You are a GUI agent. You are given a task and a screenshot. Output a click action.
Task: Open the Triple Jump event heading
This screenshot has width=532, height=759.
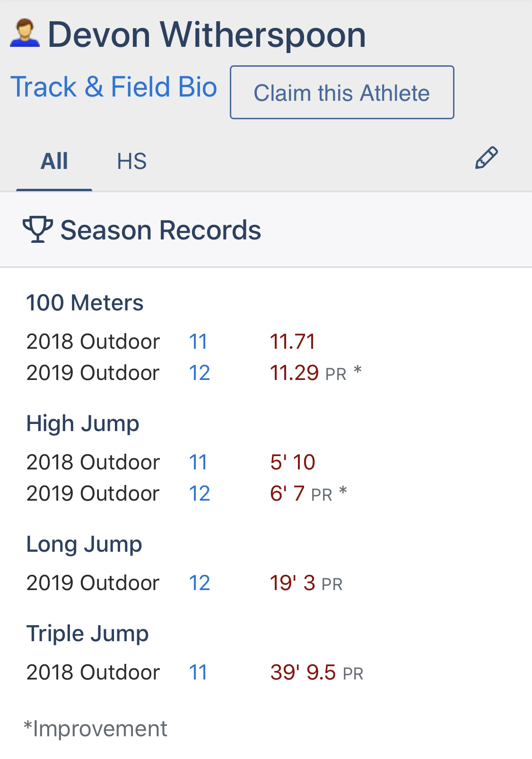pyautogui.click(x=87, y=634)
